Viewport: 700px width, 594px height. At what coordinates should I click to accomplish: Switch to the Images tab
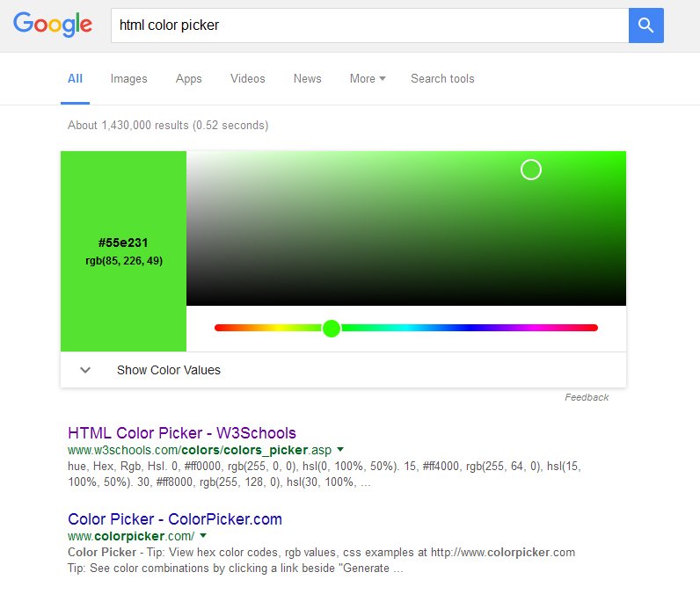point(128,79)
